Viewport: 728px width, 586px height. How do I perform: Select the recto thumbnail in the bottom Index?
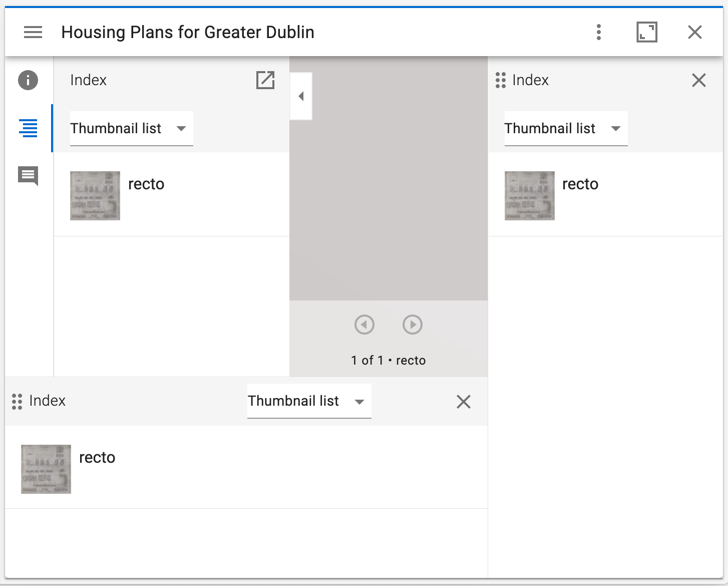[46, 469]
